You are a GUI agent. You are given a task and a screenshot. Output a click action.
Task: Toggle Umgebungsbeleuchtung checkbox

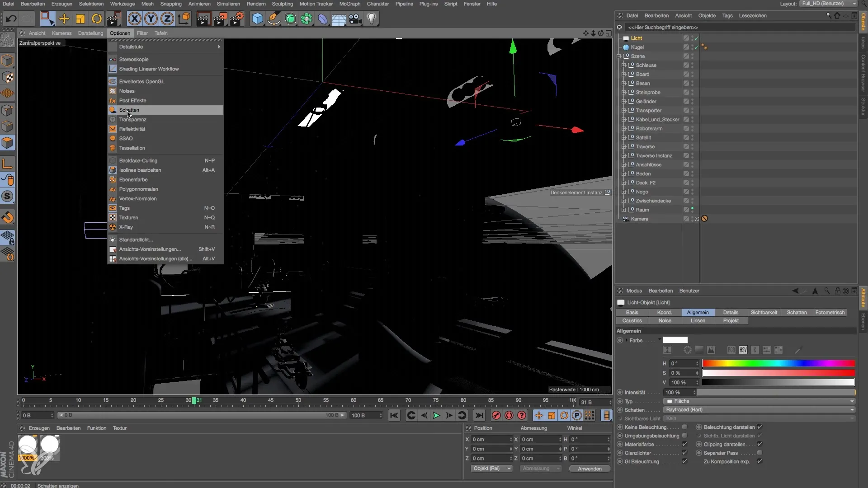click(684, 436)
